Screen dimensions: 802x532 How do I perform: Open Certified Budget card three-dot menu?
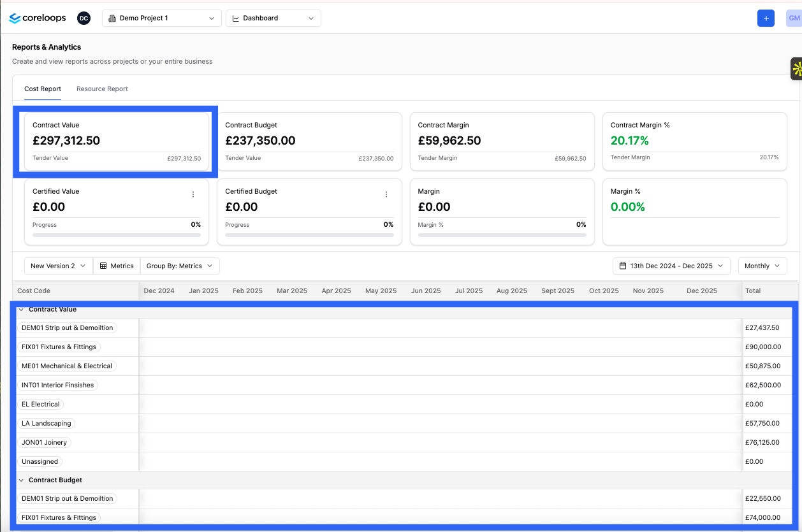(386, 194)
